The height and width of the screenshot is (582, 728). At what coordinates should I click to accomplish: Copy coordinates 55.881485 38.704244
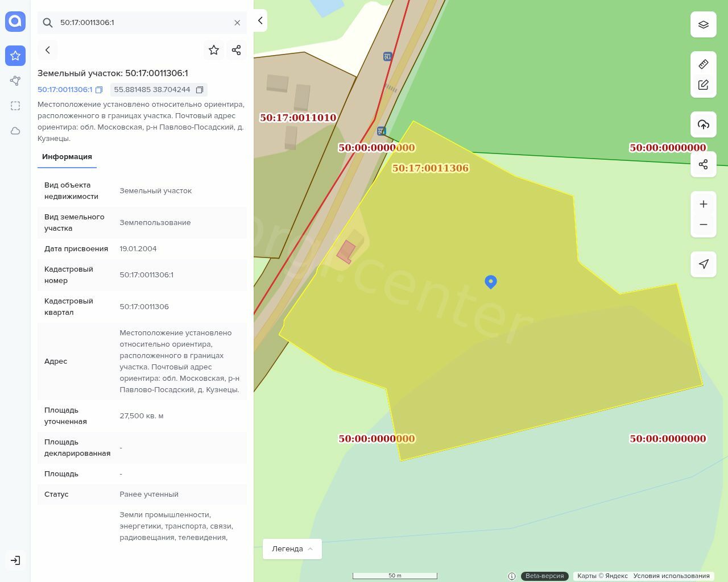pos(200,90)
